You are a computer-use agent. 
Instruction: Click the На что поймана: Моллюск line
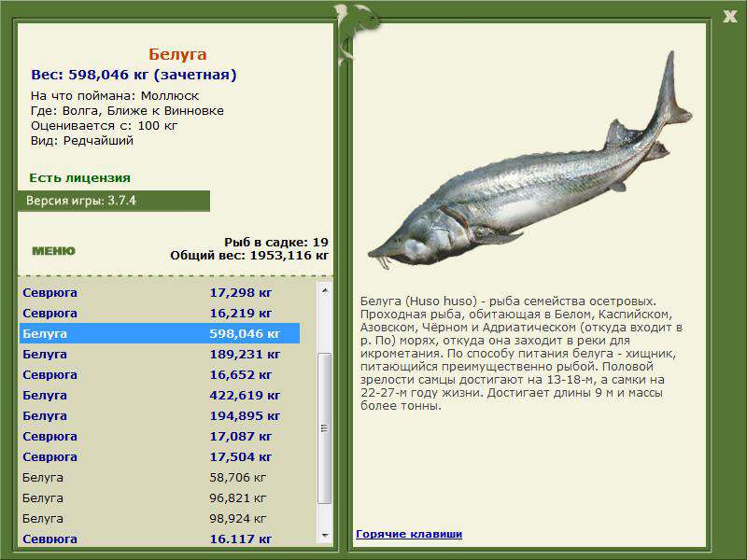tap(115, 95)
